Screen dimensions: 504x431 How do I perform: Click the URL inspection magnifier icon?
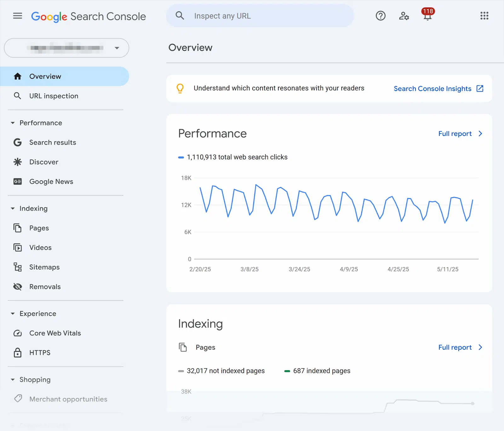18,96
